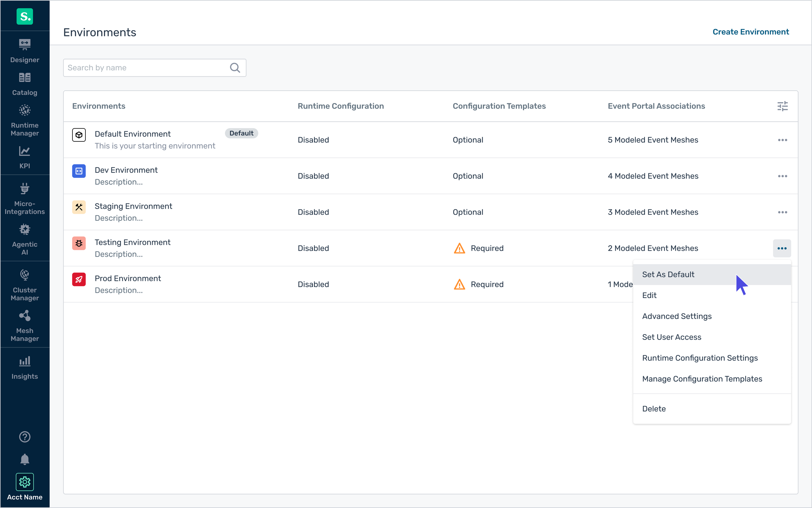Click the Create Environment link
Image resolution: width=812 pixels, height=508 pixels.
tap(751, 32)
